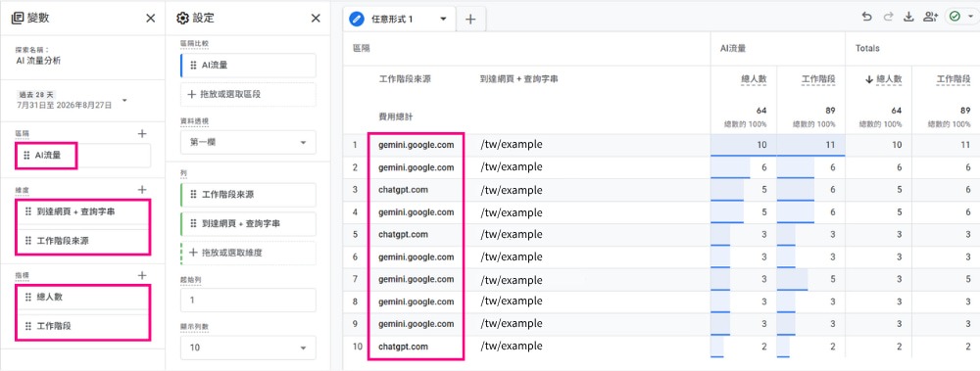Open the date range dropdown arrow

(x=124, y=100)
